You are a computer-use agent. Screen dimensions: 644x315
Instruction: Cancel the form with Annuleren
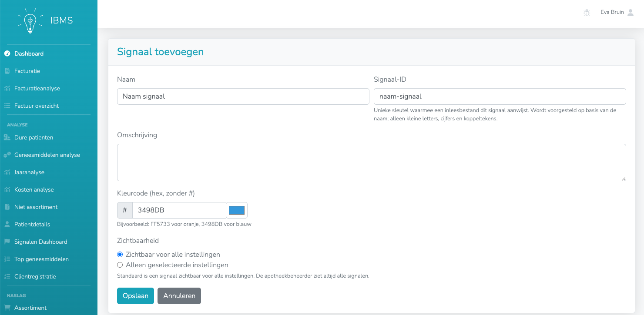179,296
